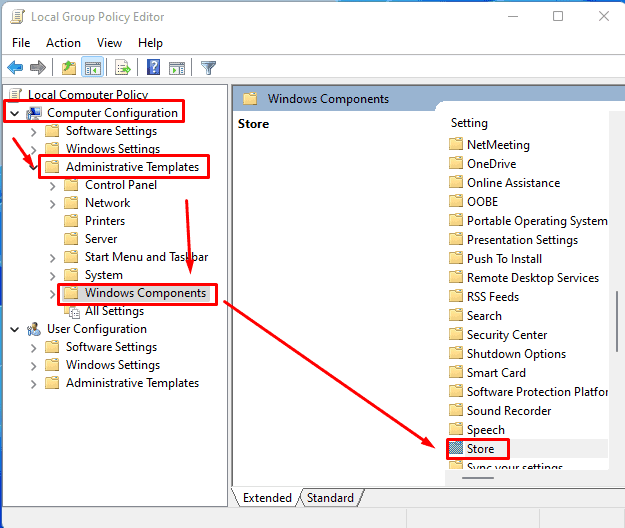Screen dimensions: 625x528
Task: Click the All Settings icon
Action: [x=72, y=312]
